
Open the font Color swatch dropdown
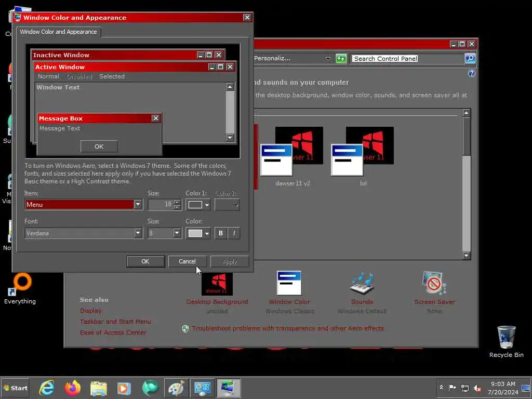[198, 233]
